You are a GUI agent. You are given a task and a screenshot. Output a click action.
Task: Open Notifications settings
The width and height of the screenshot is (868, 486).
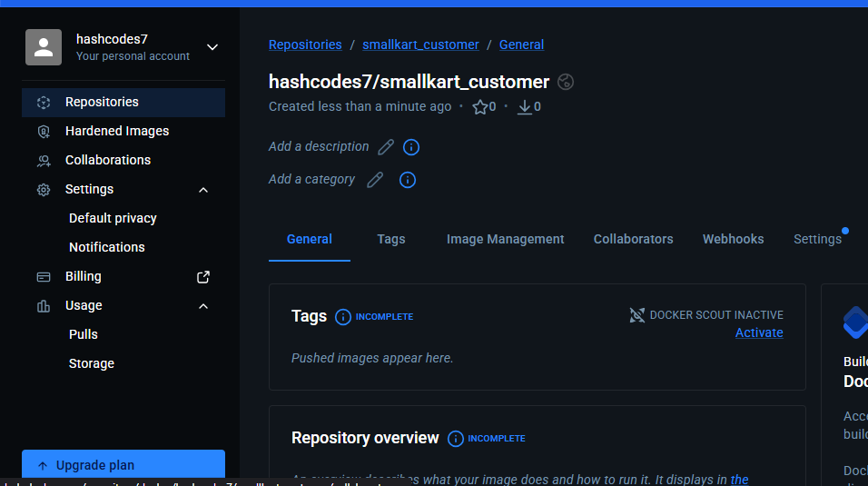pos(107,247)
